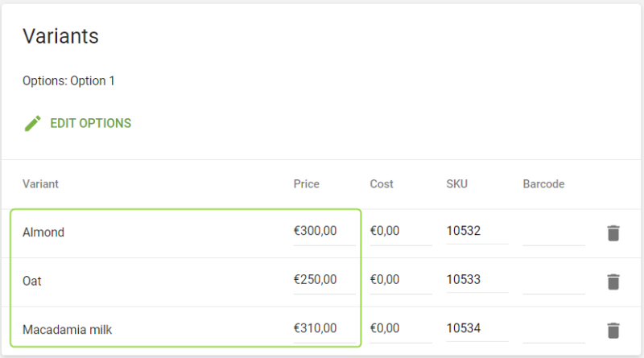Focus the Macadamia milk barcode field
The image size is (644, 358).
pos(553,328)
